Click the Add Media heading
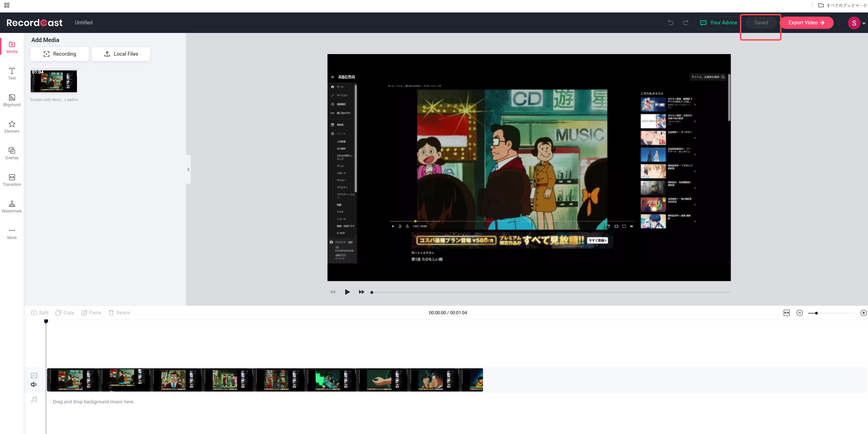 pos(45,40)
